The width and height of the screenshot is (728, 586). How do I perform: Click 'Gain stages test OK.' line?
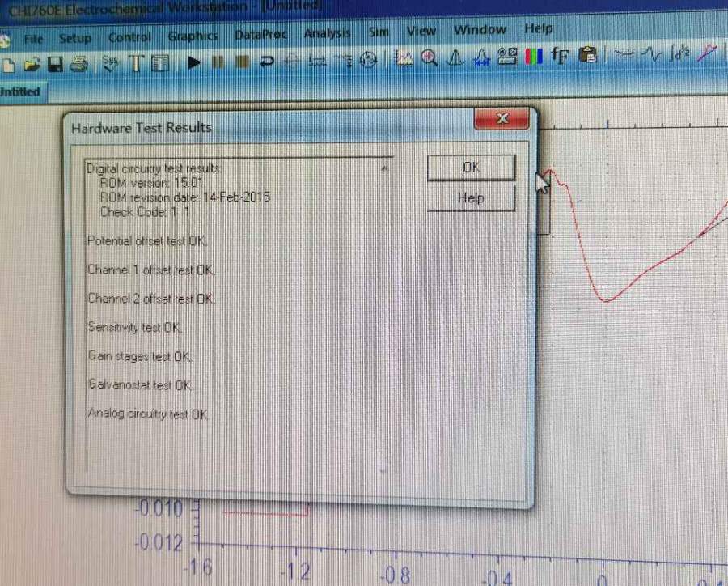140,356
